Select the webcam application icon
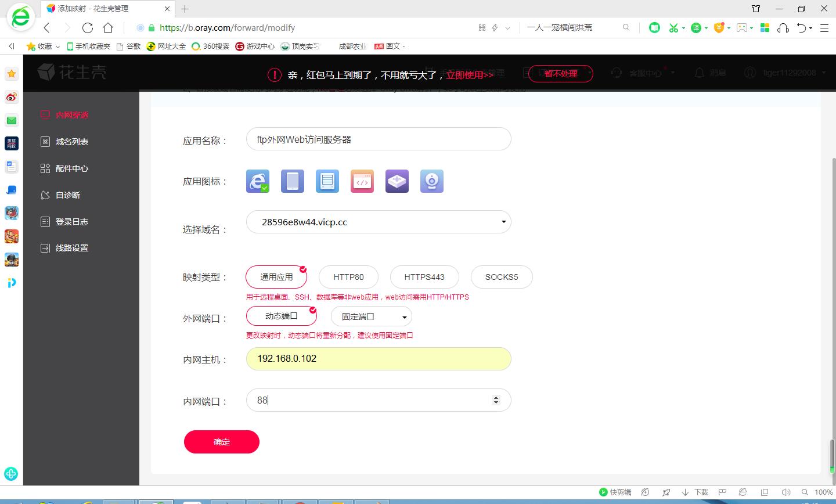Viewport: 836px width, 504px height. (x=431, y=181)
